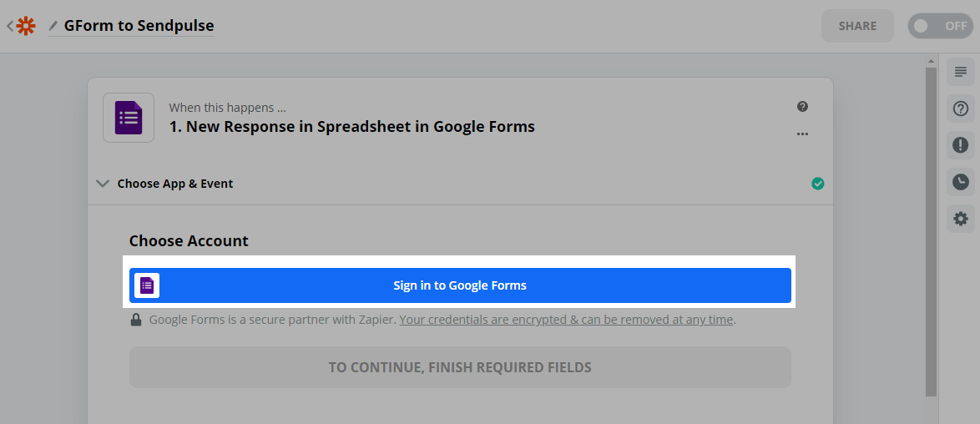Collapse the Choose App & Event section

[103, 184]
